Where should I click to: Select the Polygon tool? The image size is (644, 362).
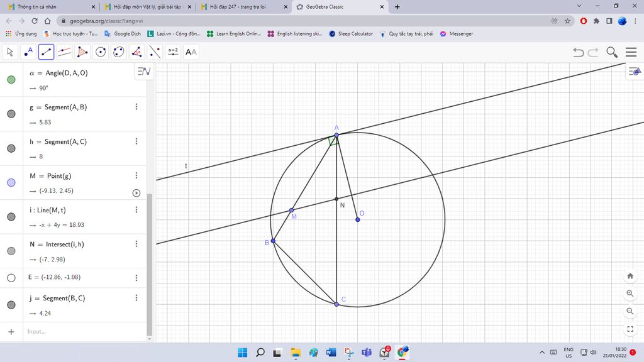pos(82,52)
